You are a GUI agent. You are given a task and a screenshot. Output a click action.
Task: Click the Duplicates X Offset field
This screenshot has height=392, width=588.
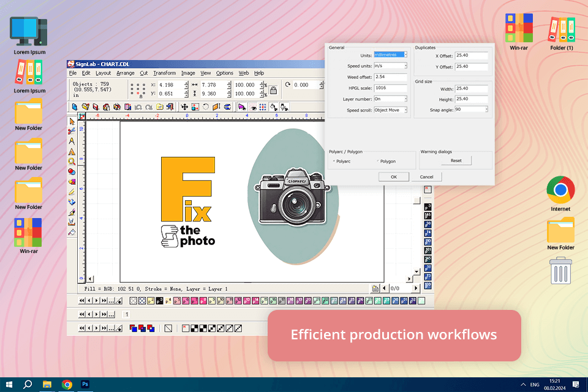point(472,56)
